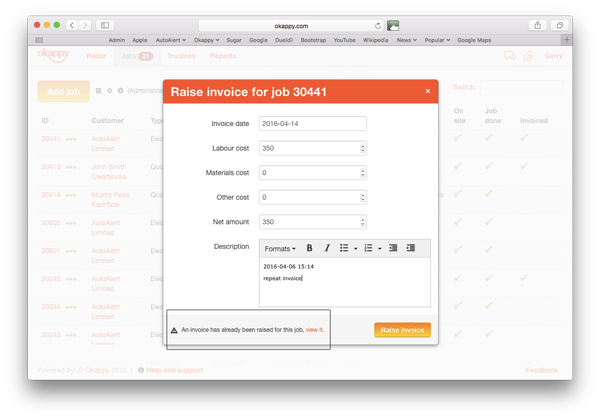Viewport: 600px width, 419px height.
Task: Open options for job 30414
Action: (71, 195)
